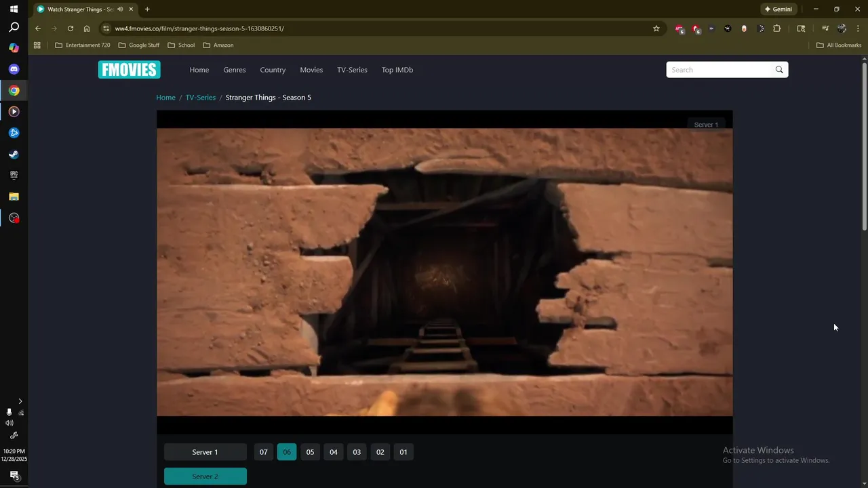Open notification center icon
Viewport: 868px width, 488px height.
point(14,476)
